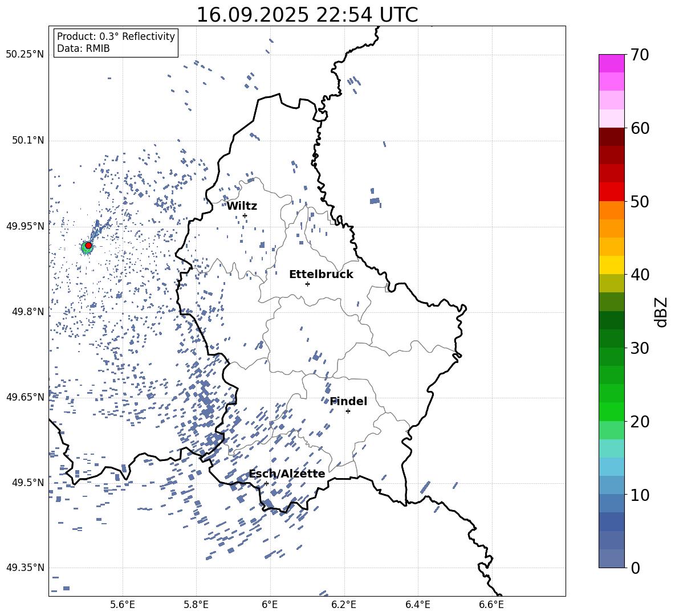675x616 pixels.
Task: Click the 5.6°E longitude label
Action: point(123,605)
